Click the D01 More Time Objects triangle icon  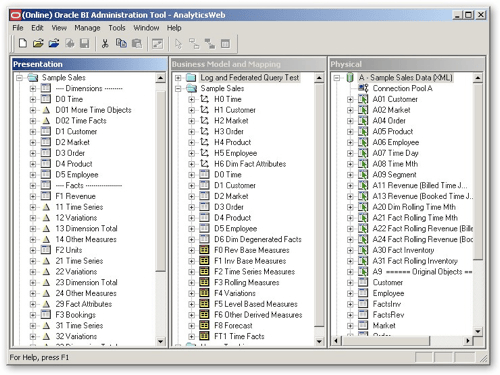46,110
